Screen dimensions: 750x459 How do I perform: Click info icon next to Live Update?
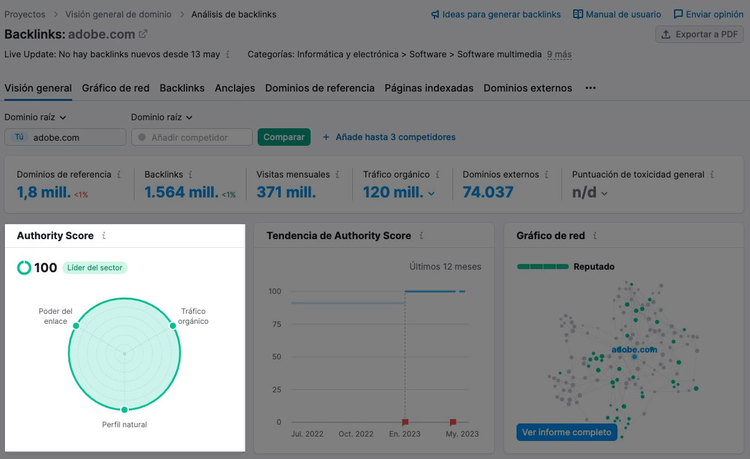(x=228, y=55)
